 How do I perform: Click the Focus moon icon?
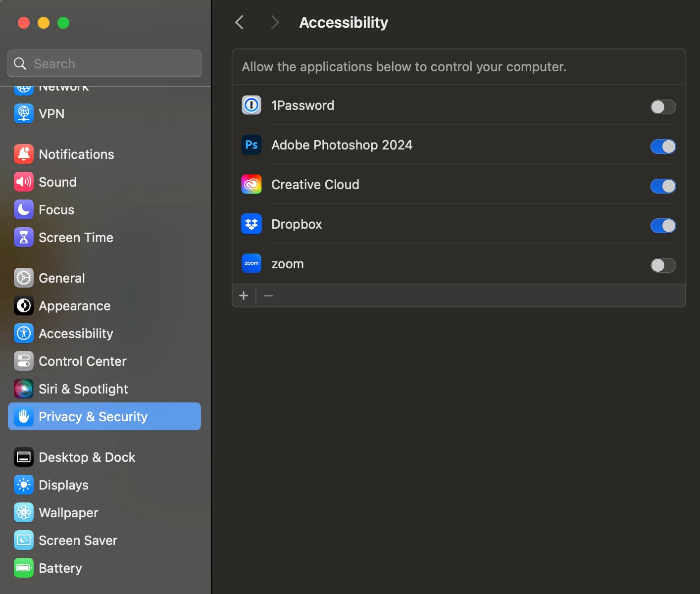24,209
